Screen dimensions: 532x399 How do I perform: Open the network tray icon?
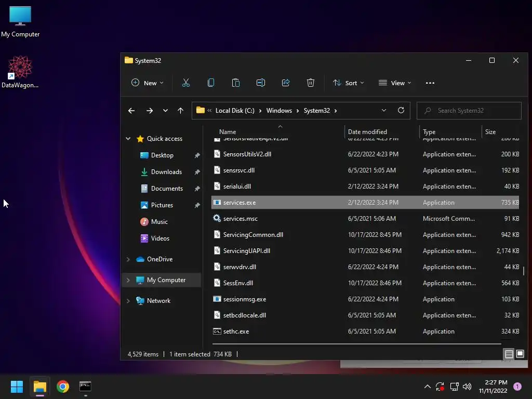click(x=454, y=387)
